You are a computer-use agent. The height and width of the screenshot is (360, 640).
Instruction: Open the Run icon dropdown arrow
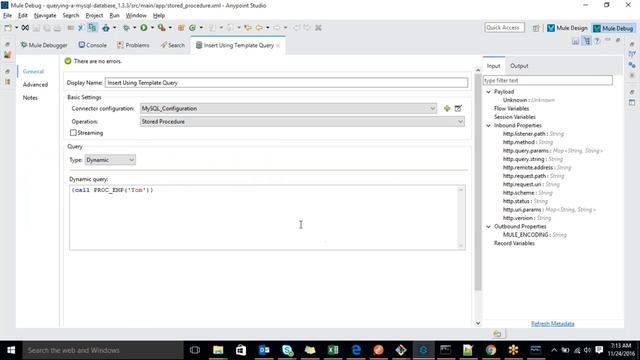152,28
